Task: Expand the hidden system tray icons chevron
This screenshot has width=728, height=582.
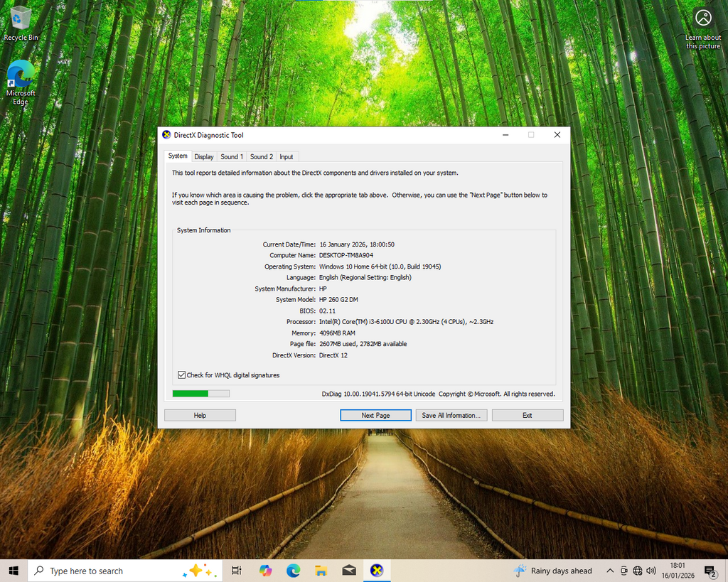Action: 609,571
